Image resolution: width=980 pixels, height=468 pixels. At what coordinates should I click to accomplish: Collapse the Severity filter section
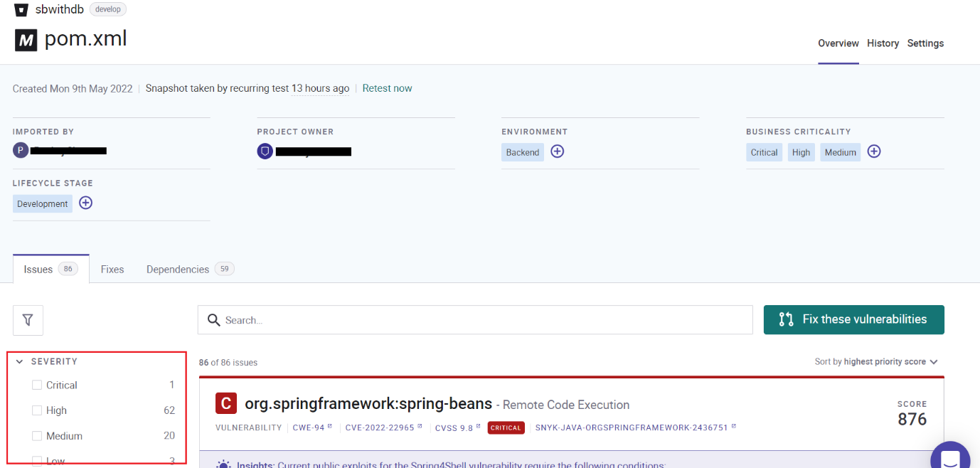(20, 361)
